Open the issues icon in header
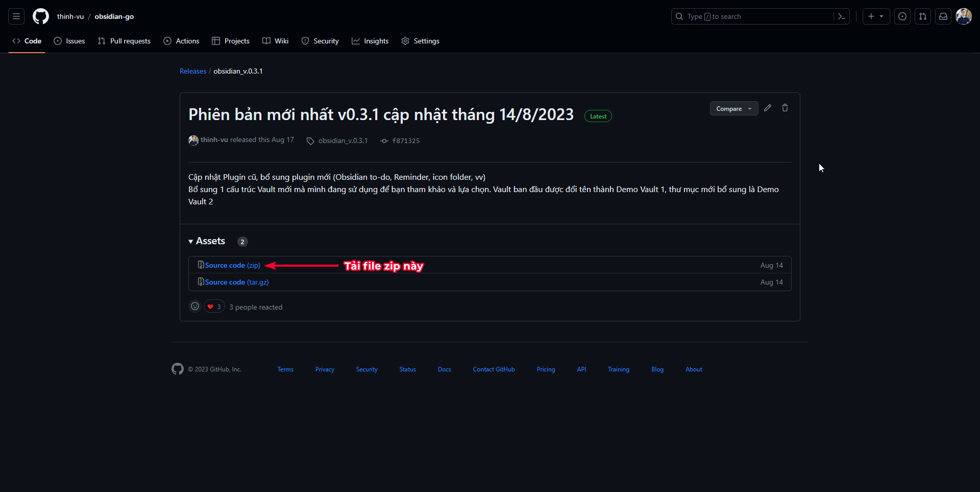 tap(902, 16)
